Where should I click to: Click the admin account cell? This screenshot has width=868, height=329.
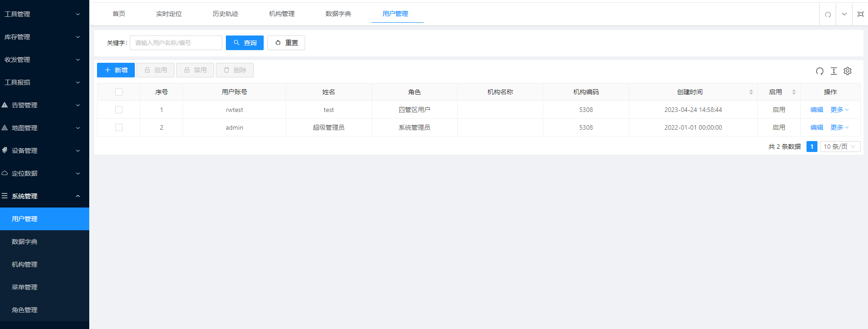[234, 127]
